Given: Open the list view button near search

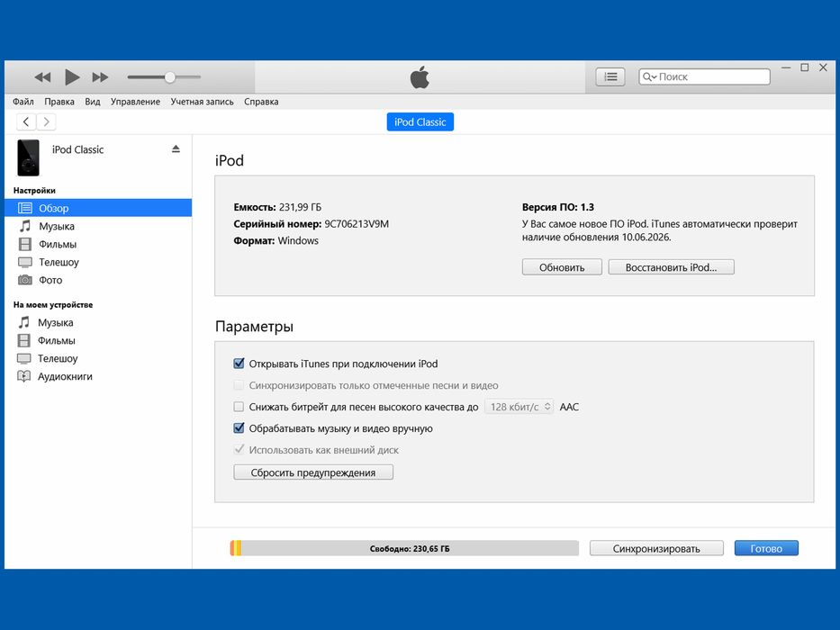Looking at the screenshot, I should [610, 77].
